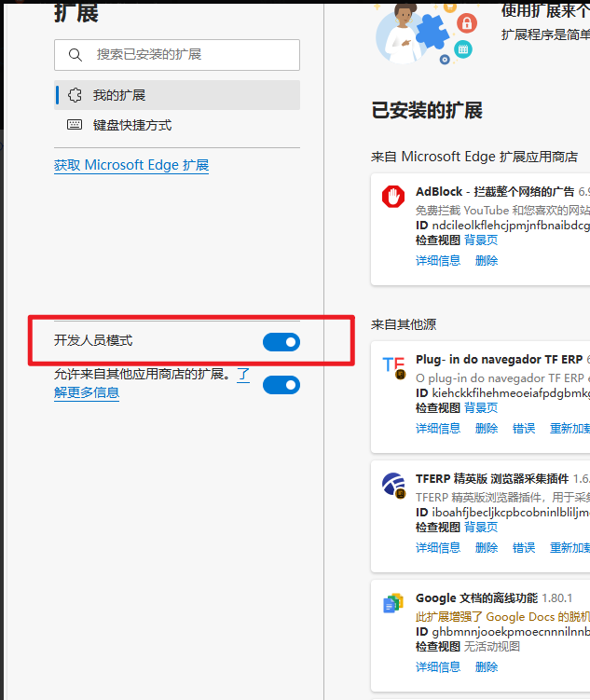Click TFERP 精英版 浏览器采集插件 title
590x700 pixels.
click(x=492, y=478)
